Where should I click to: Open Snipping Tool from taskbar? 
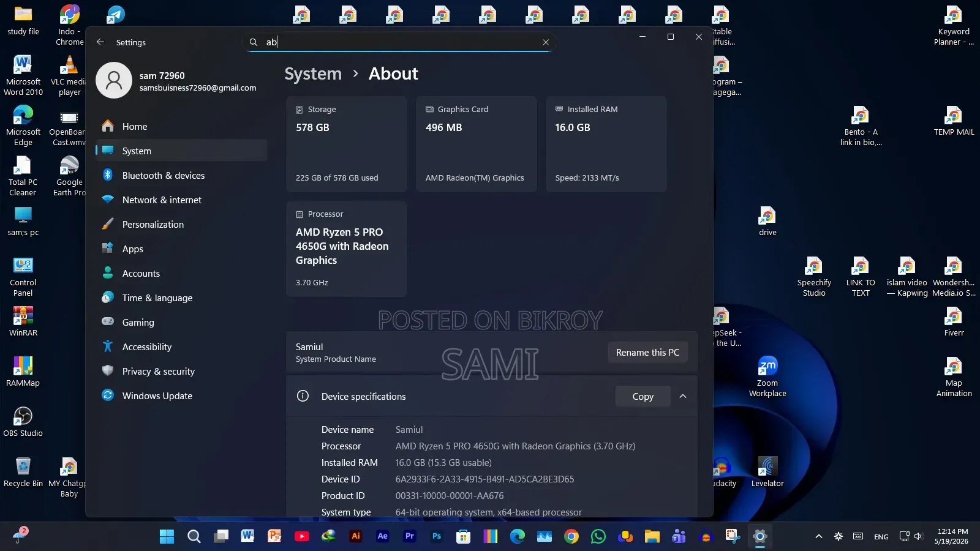point(733,536)
